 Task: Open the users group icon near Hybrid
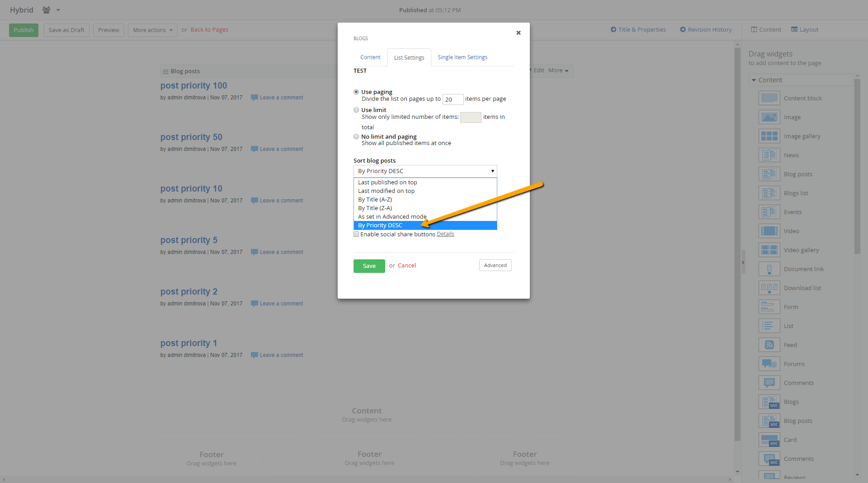tap(46, 10)
